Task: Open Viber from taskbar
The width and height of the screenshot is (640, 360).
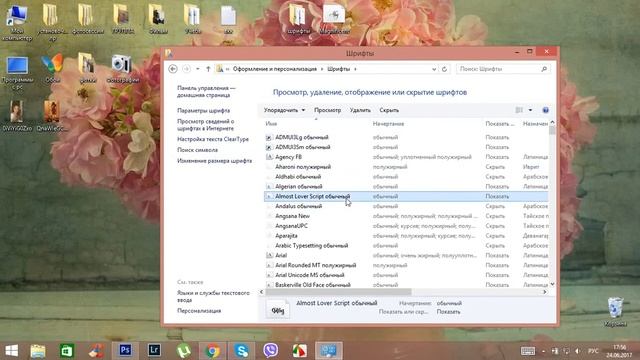Action: (x=271, y=351)
